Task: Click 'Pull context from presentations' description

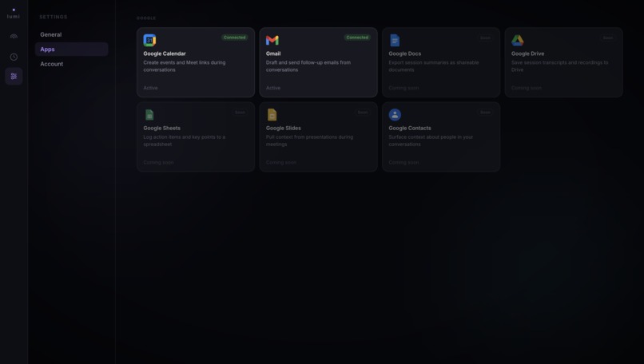Action: (309, 140)
